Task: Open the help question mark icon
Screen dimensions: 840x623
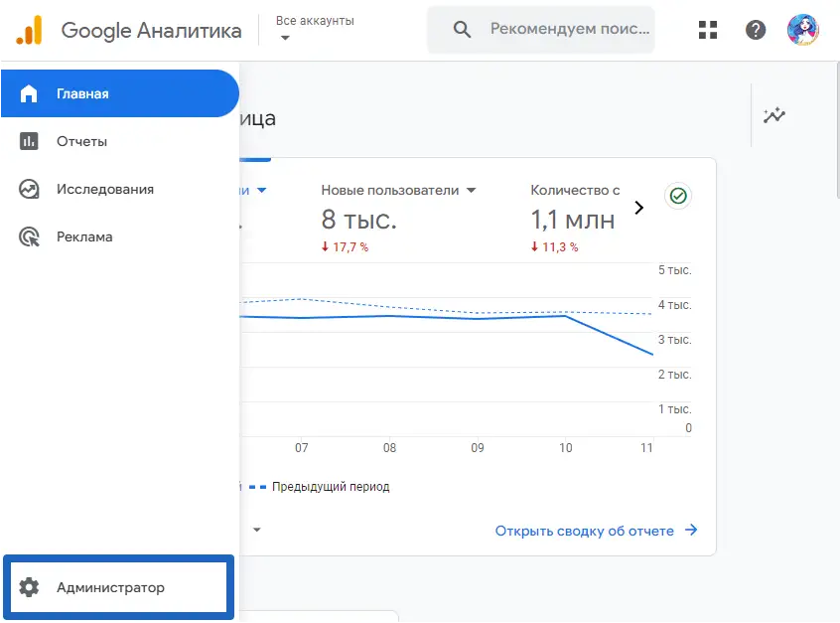Action: pyautogui.click(x=757, y=30)
